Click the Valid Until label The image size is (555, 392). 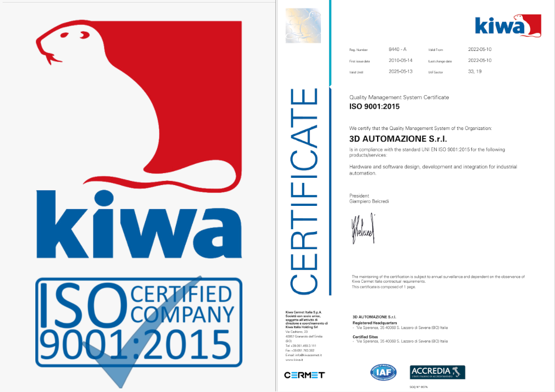pyautogui.click(x=356, y=72)
